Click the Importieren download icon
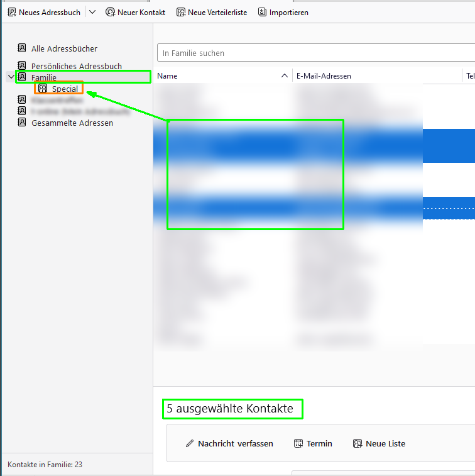This screenshot has height=476, width=475. [x=262, y=12]
